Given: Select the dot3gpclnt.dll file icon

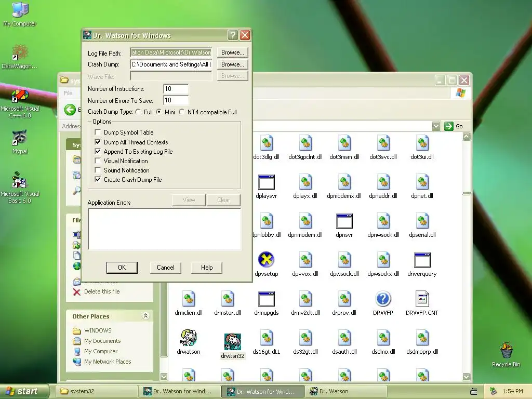Looking at the screenshot, I should tap(305, 143).
